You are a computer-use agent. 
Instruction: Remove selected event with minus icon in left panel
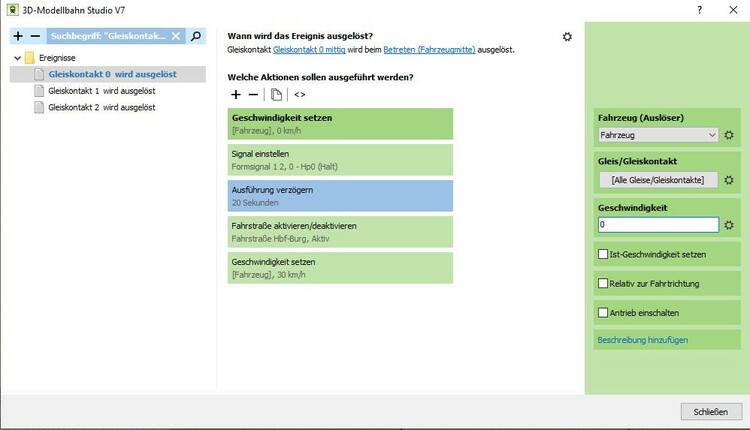(35, 36)
